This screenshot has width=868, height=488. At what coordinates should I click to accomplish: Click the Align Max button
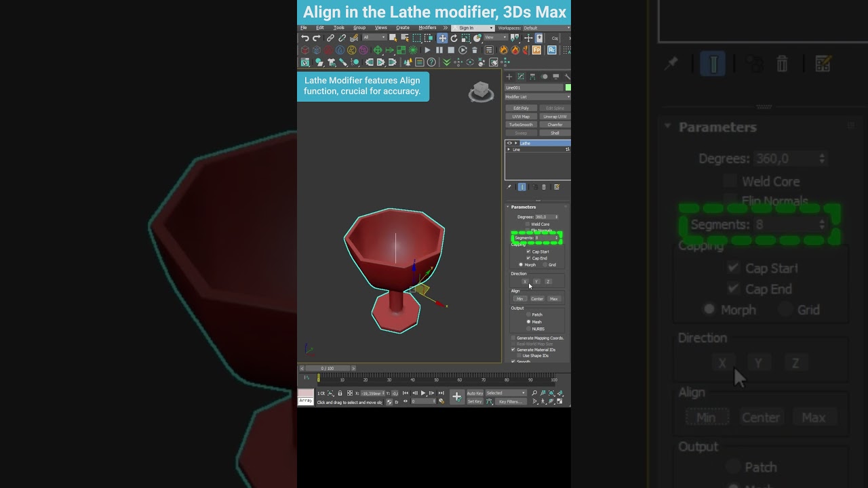coord(554,299)
